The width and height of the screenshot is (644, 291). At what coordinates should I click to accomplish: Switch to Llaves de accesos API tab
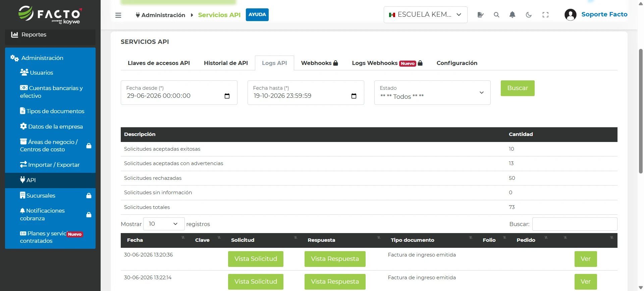pos(159,63)
